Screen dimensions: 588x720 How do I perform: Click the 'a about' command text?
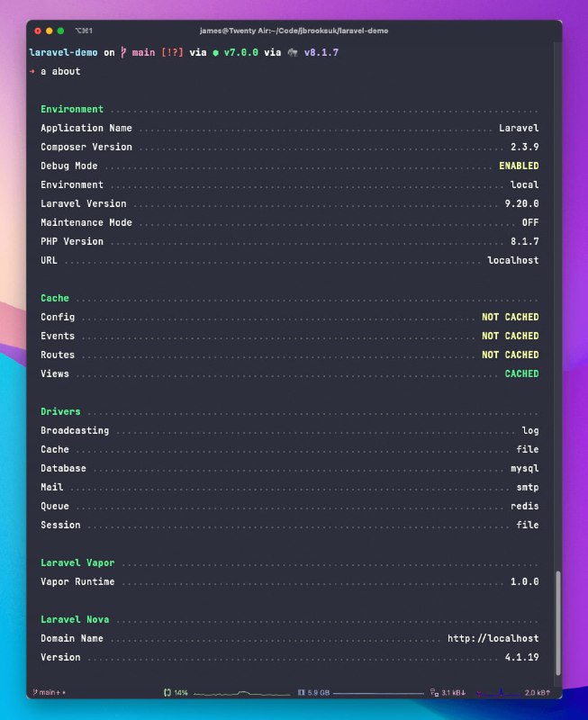60,71
